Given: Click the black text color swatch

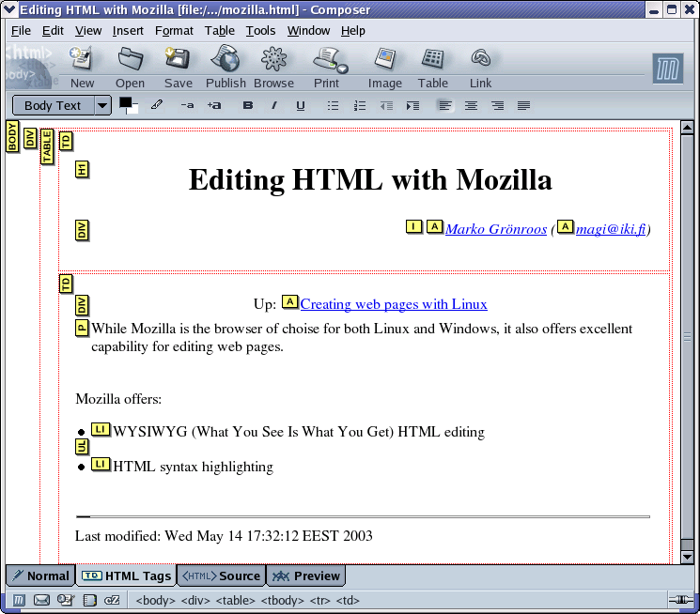Looking at the screenshot, I should [x=125, y=102].
